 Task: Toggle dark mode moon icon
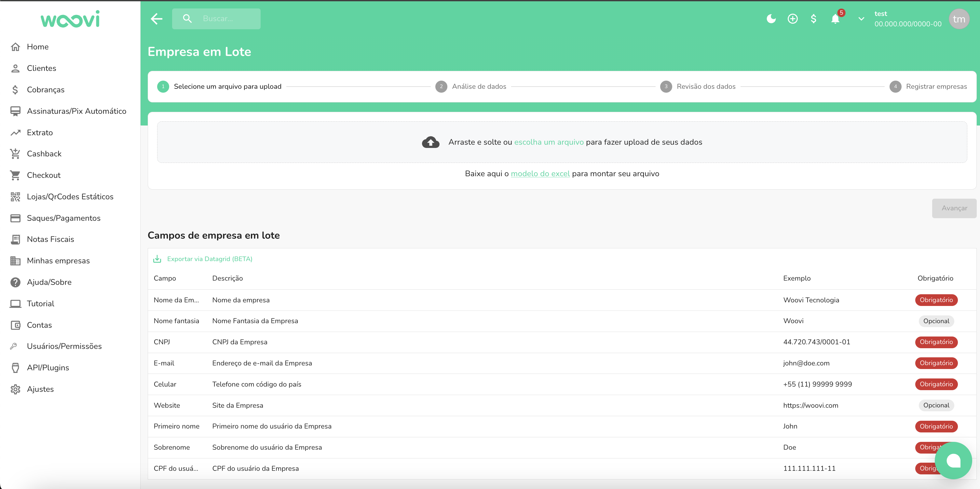click(771, 19)
